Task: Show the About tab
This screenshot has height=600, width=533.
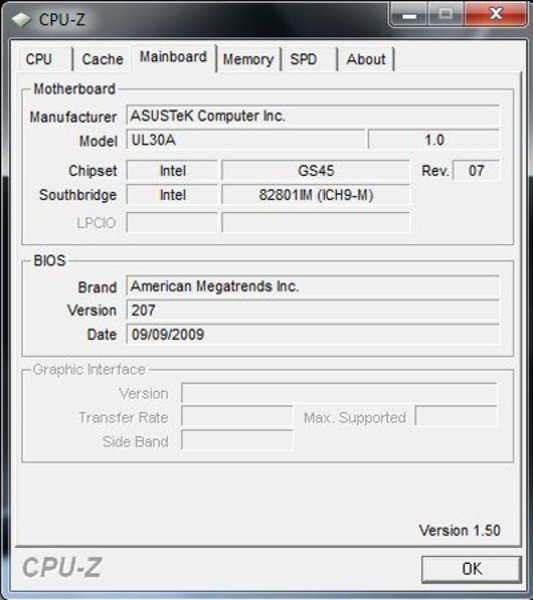Action: tap(366, 59)
